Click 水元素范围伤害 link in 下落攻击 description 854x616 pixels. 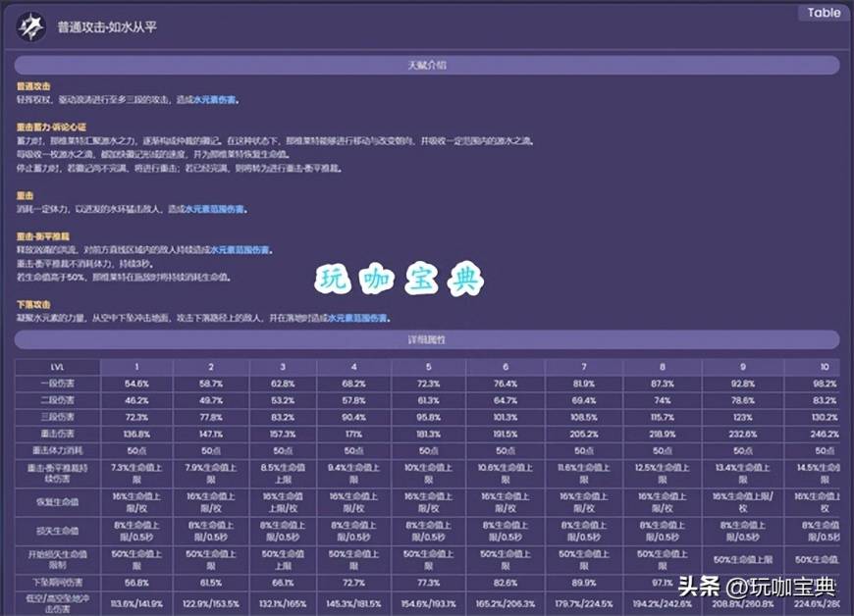[358, 318]
